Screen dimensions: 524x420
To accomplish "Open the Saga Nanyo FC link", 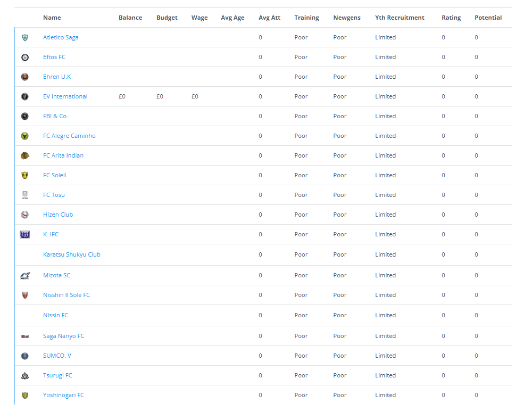I will coord(63,336).
